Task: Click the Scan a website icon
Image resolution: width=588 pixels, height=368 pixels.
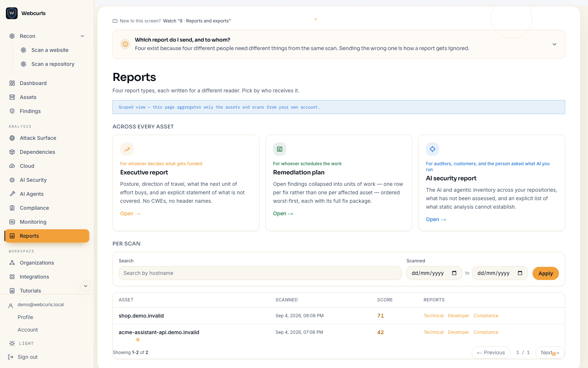Action: coord(24,50)
